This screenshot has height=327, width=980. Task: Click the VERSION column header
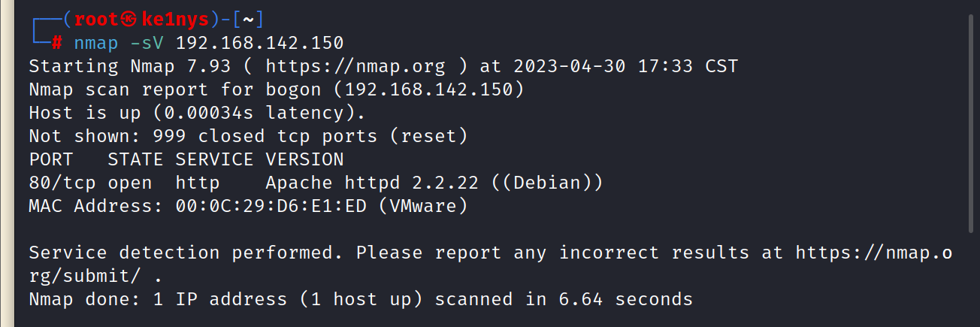coord(304,159)
